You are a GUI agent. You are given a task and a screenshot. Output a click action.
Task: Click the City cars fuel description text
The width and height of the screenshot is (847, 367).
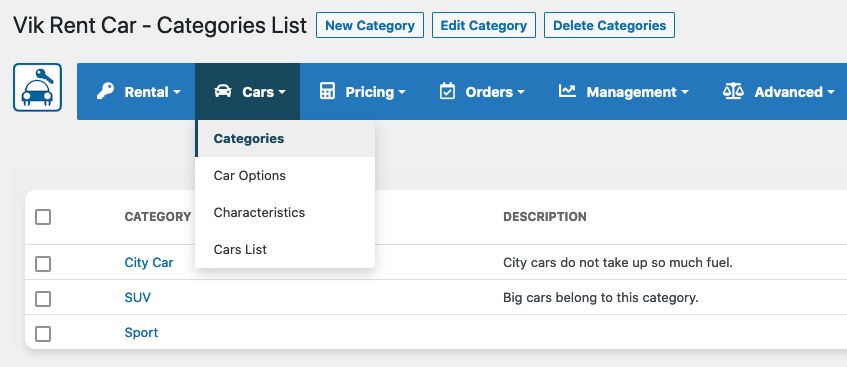coord(618,263)
